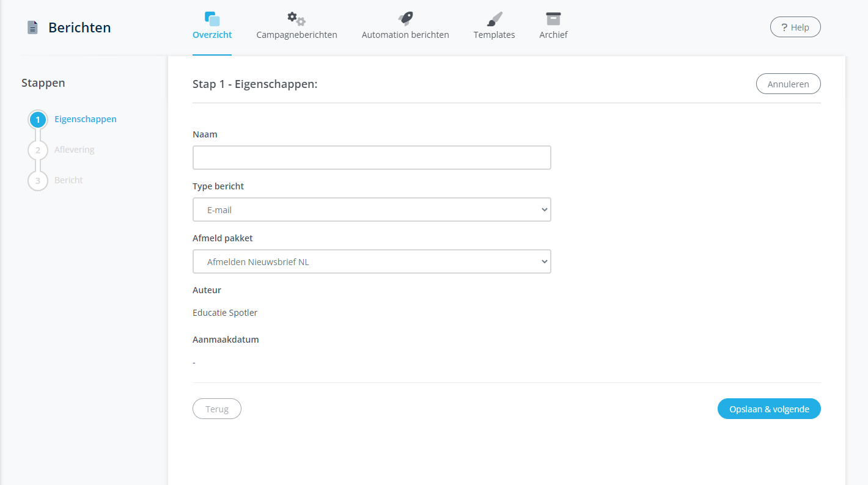Open the Type bericht dropdown
The height and width of the screenshot is (485, 868).
click(x=372, y=210)
